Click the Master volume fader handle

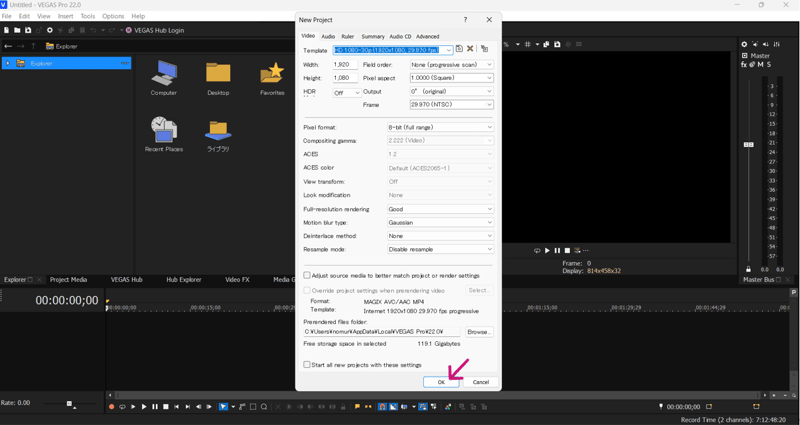coord(749,145)
